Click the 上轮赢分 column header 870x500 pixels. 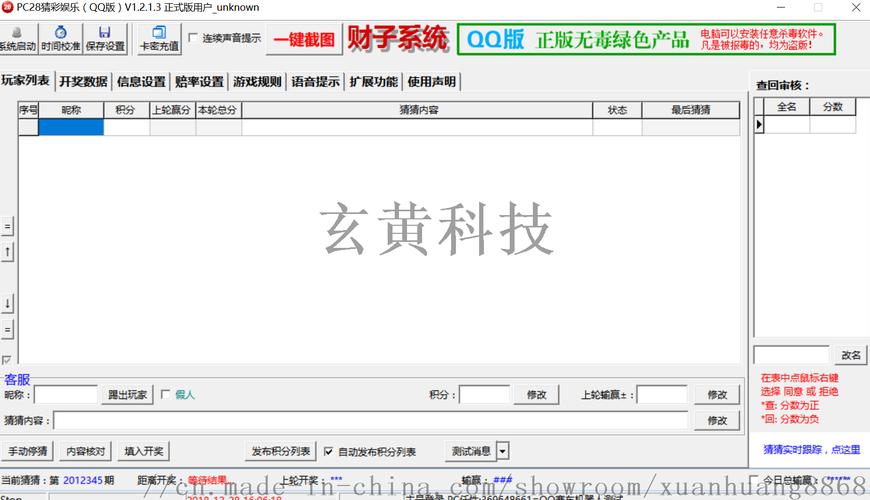[173, 110]
